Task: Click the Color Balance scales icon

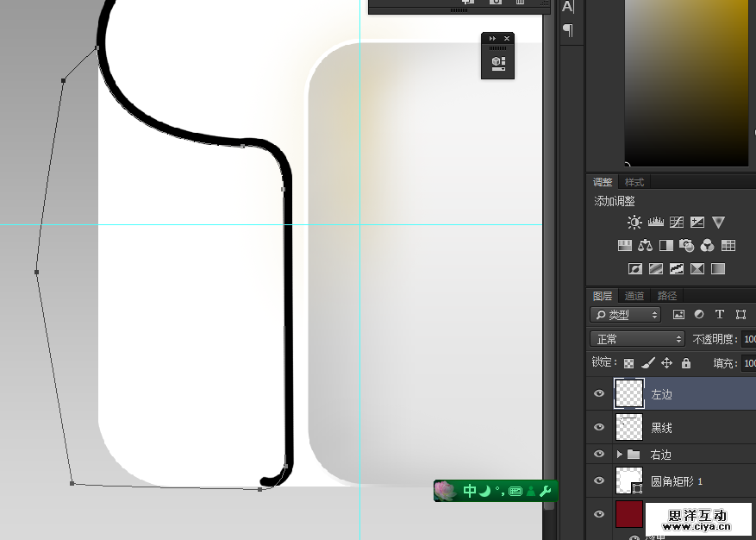Action: click(x=646, y=246)
